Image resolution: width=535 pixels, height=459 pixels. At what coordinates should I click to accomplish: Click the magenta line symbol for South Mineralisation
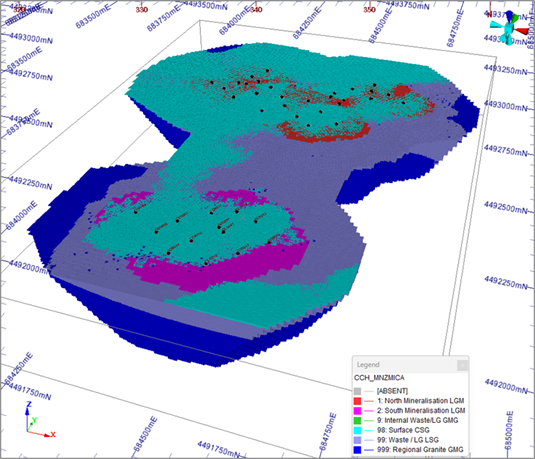pos(369,411)
